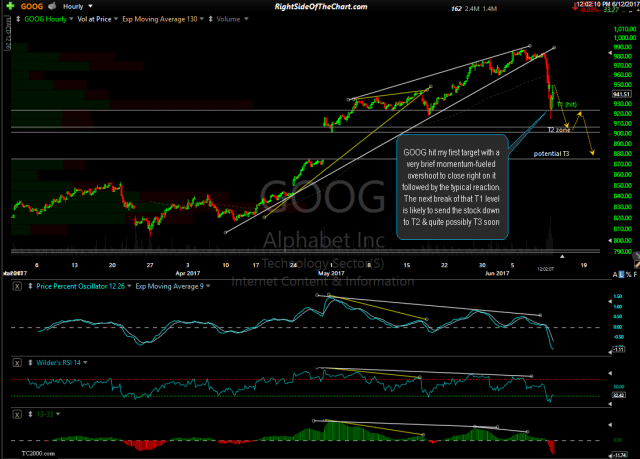Click the potential T3 annotation label
The image size is (640, 459).
coord(551,154)
